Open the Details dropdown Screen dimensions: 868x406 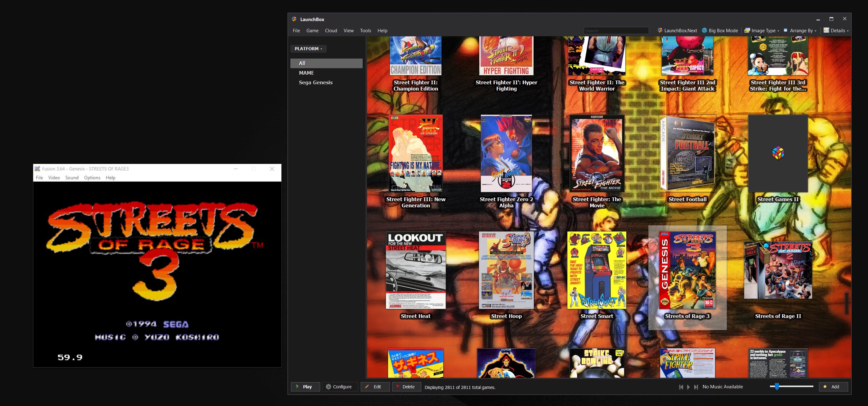(x=836, y=30)
